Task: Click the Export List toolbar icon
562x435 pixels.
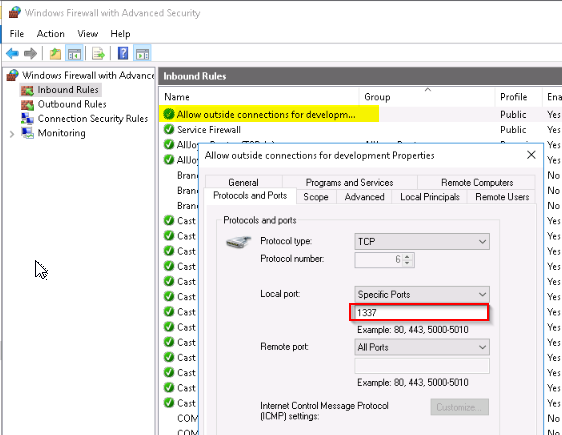Action: tap(98, 54)
